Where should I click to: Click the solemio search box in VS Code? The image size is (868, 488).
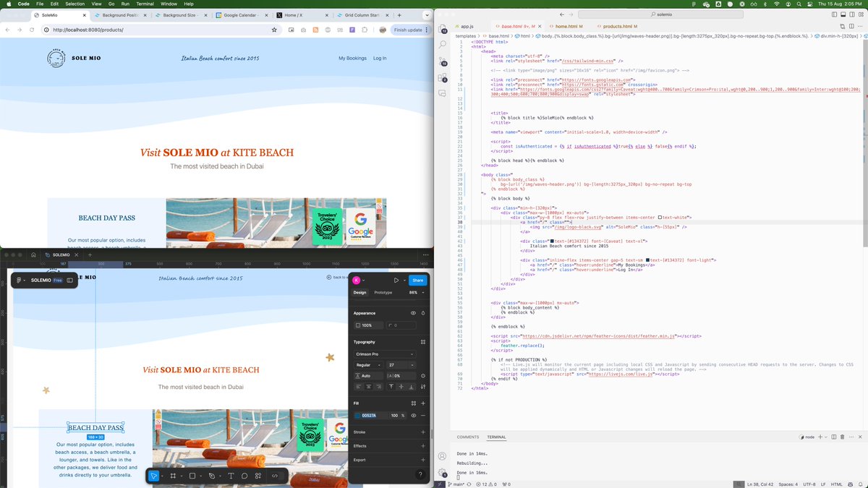tap(660, 14)
